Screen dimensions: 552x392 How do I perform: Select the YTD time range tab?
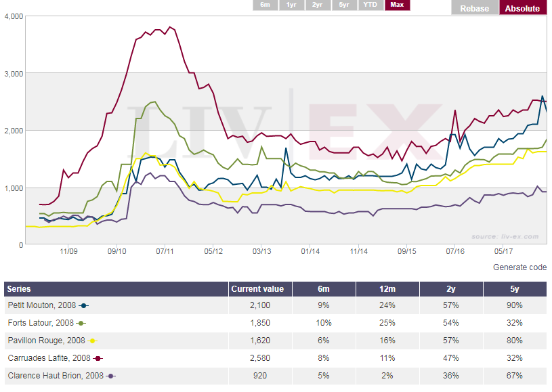pyautogui.click(x=370, y=5)
